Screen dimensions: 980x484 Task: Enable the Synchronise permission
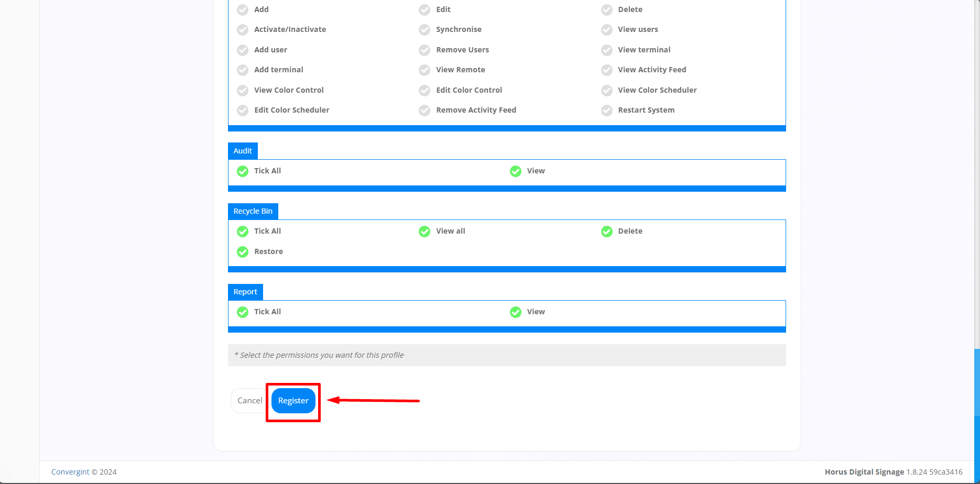tap(424, 30)
